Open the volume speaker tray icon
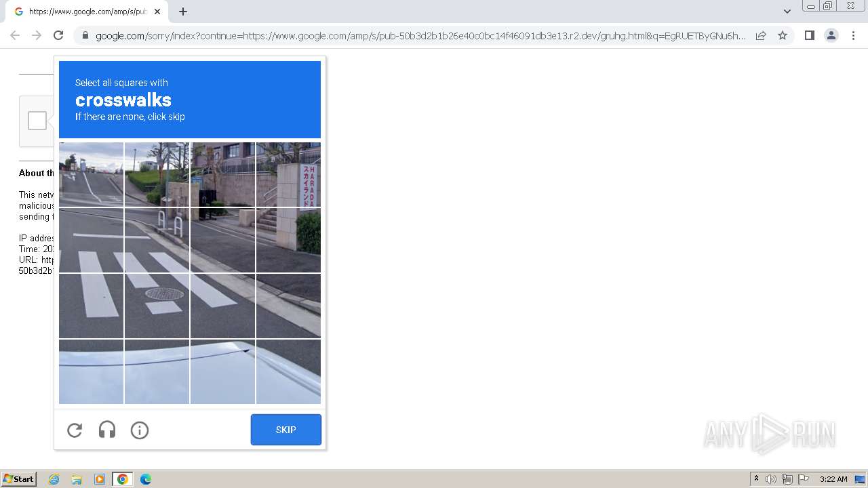 pos(771,479)
